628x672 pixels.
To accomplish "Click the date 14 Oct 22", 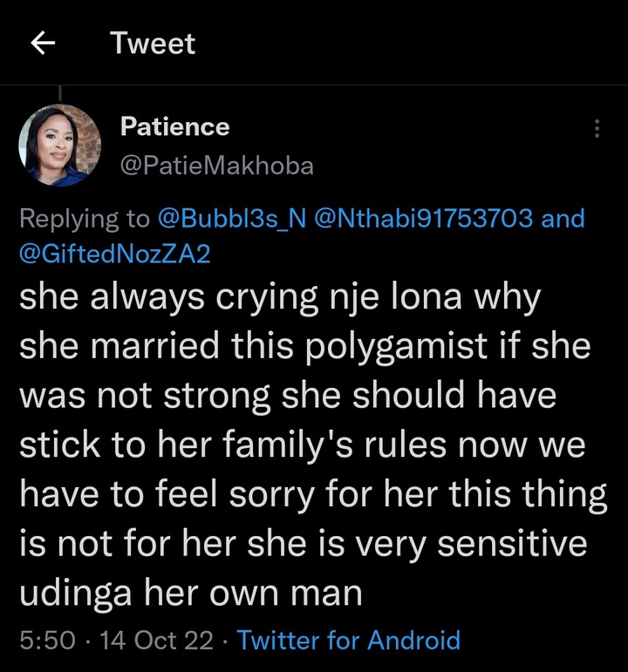I will (157, 641).
